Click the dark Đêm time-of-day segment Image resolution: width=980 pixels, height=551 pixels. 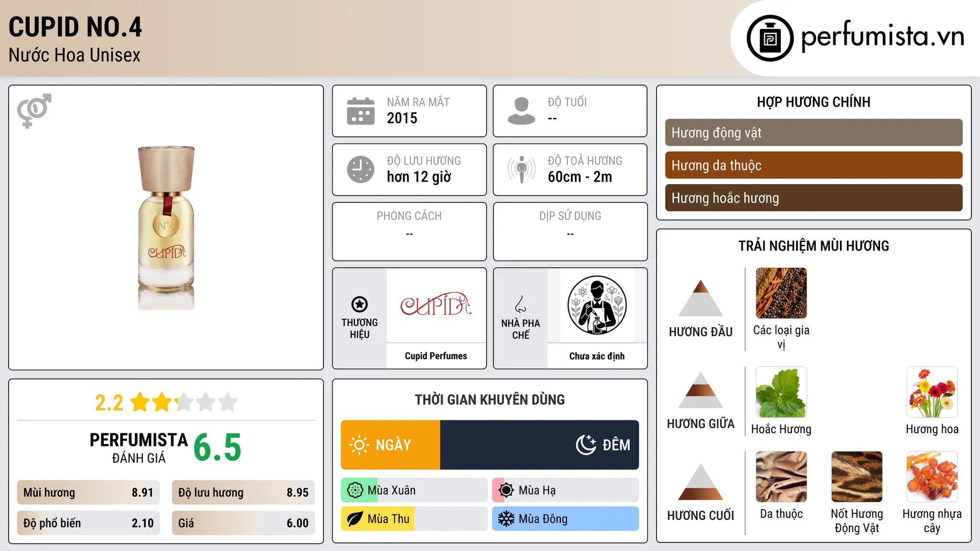pos(540,445)
